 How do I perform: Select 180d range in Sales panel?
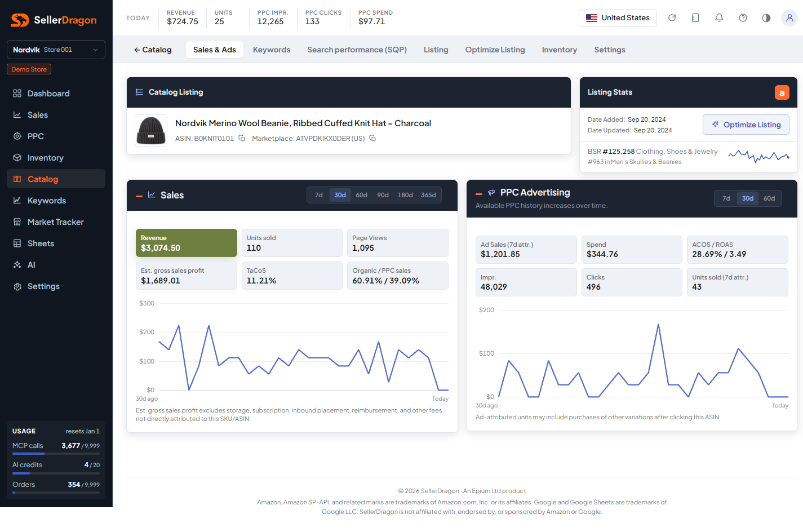click(405, 195)
